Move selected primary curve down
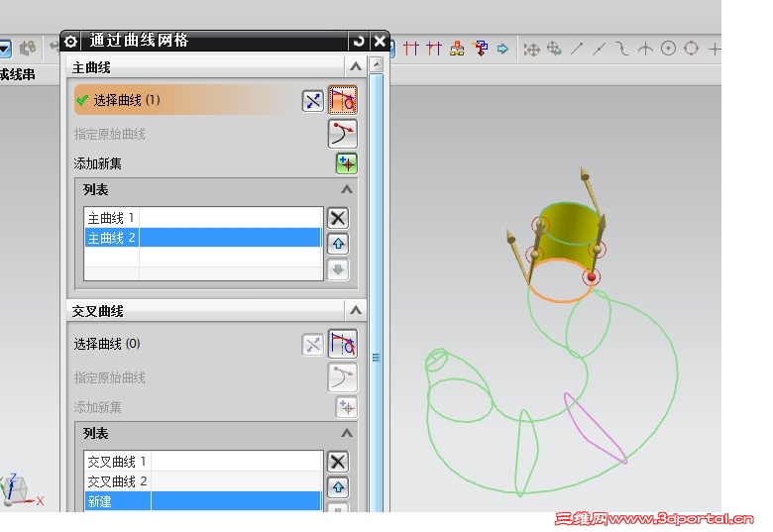This screenshot has height=532, width=773. 338,269
